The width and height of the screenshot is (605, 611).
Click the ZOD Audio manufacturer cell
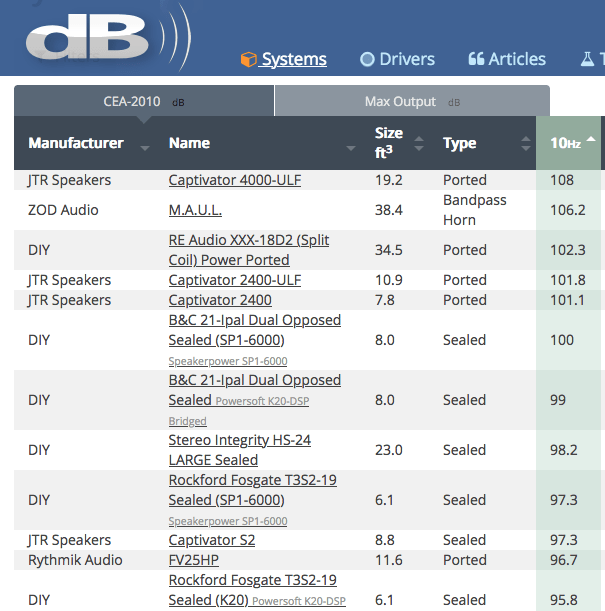click(63, 210)
